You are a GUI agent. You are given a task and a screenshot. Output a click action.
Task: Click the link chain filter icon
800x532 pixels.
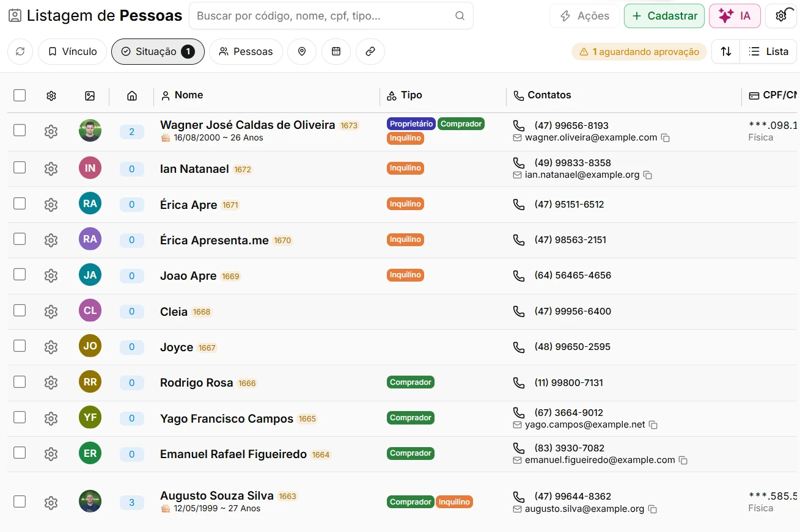click(370, 52)
